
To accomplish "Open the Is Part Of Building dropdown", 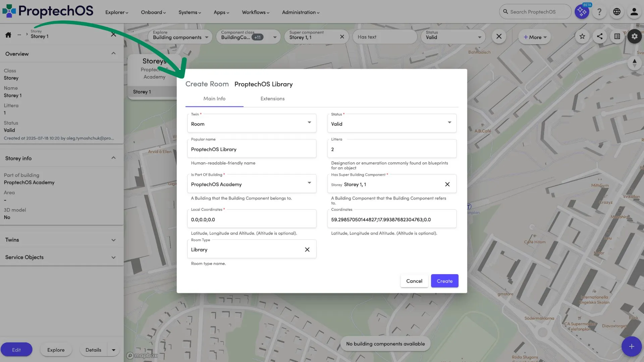I will 252,184.
